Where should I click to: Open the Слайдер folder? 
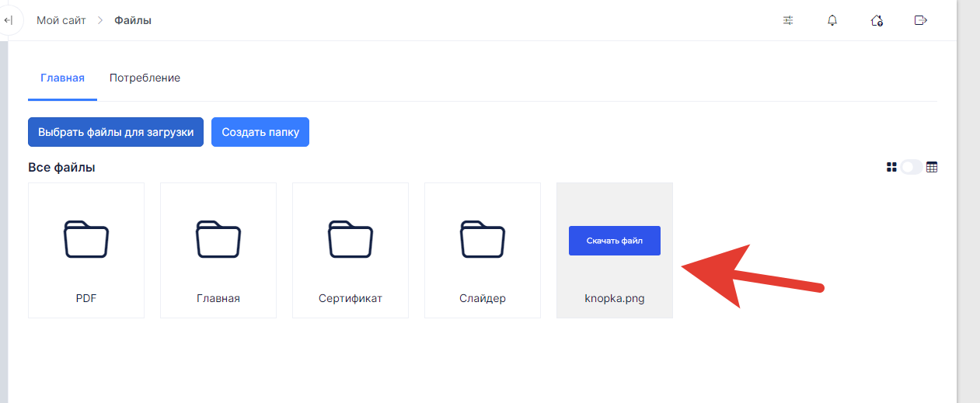pyautogui.click(x=483, y=250)
